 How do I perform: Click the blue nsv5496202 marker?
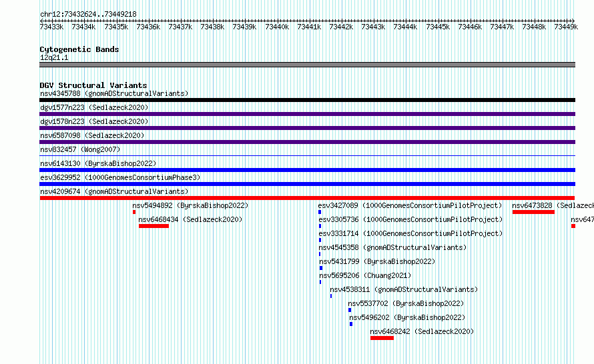click(351, 324)
